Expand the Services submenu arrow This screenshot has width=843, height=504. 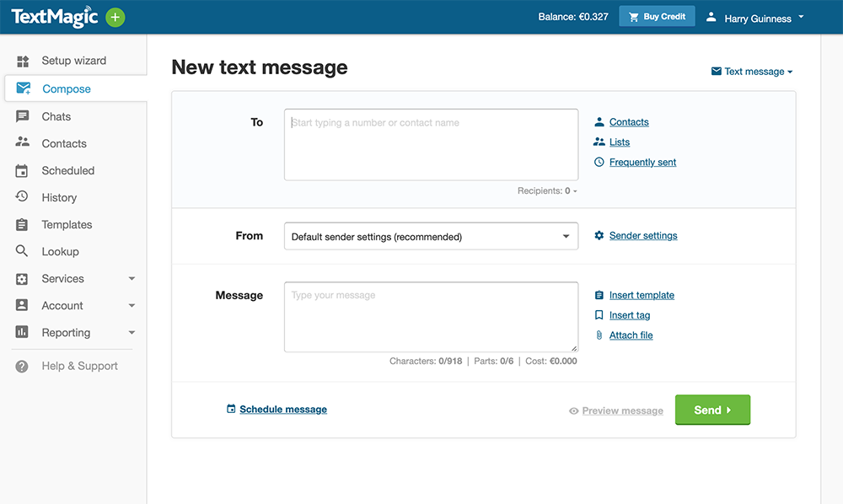132,278
